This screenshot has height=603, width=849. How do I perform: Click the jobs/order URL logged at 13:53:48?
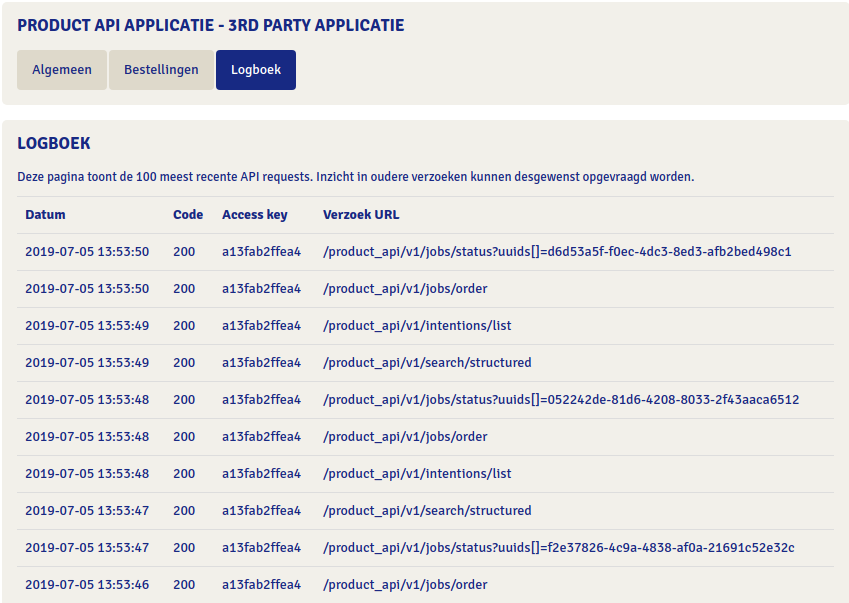(405, 437)
